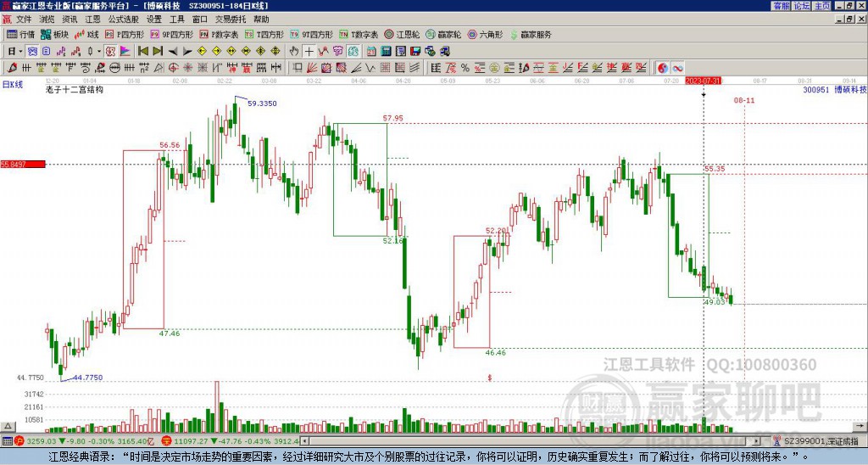This screenshot has height=465, width=868.
Task: Open the T四方形 time square
Action: pyautogui.click(x=264, y=34)
